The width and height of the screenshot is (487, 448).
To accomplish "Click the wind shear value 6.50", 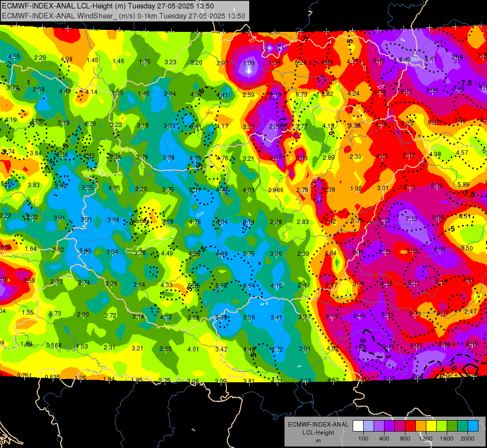I will [467, 248].
